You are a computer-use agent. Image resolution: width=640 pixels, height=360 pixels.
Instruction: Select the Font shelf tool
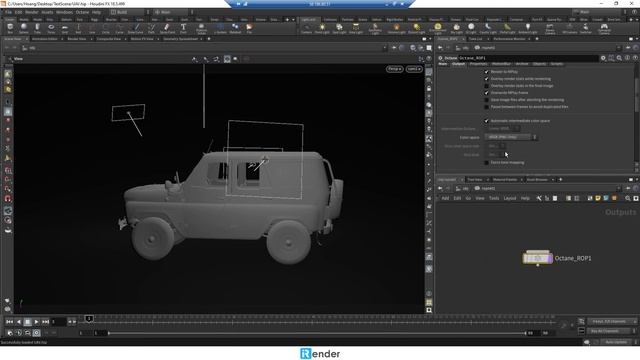click(x=183, y=28)
